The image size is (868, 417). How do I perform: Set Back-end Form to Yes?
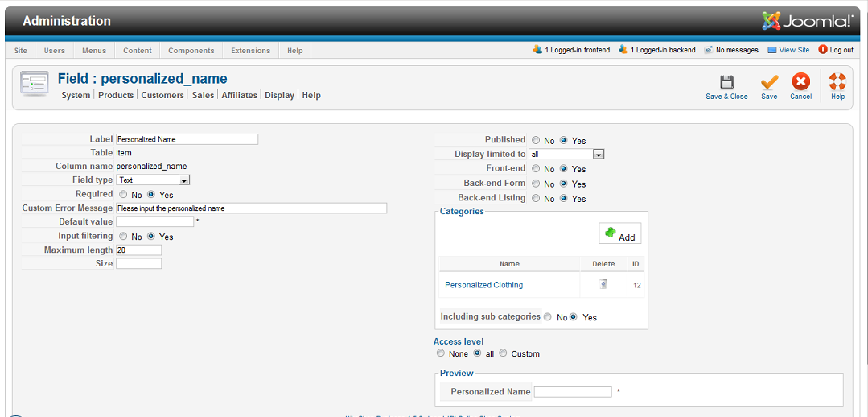click(564, 184)
